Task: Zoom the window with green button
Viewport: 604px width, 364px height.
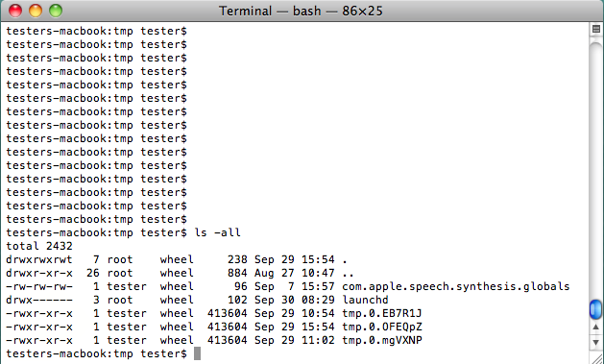Action: pos(56,11)
